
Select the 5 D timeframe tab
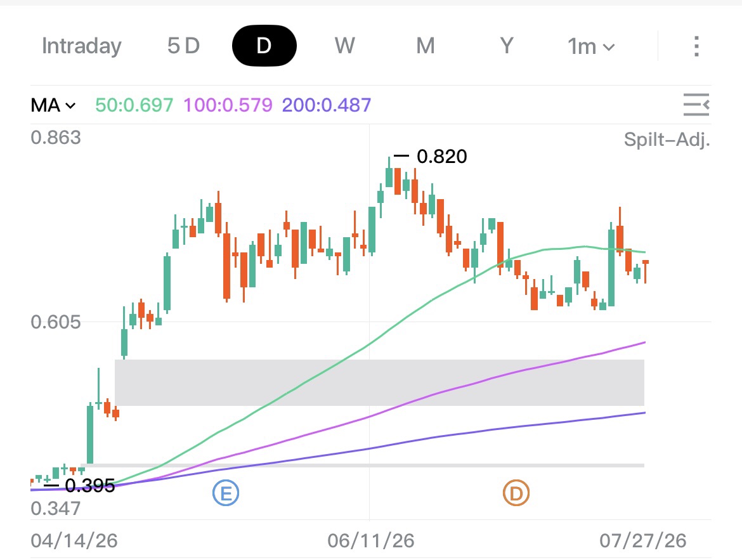point(184,46)
